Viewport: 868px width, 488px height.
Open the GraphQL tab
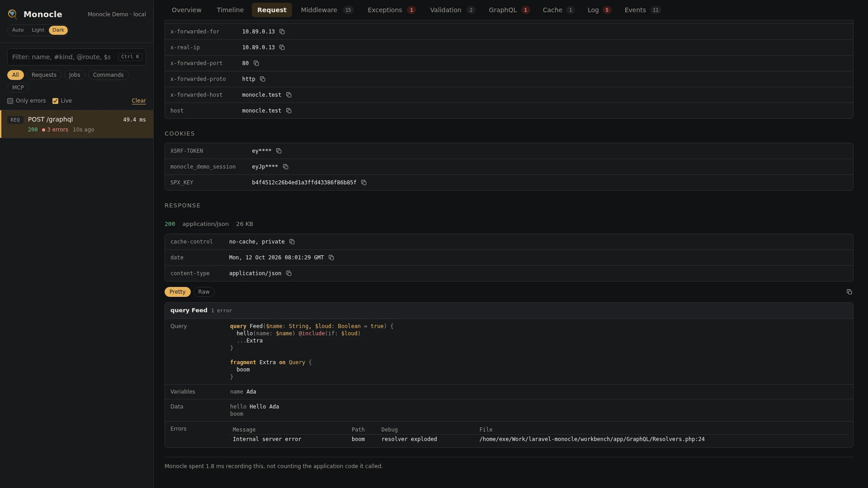[x=509, y=10]
